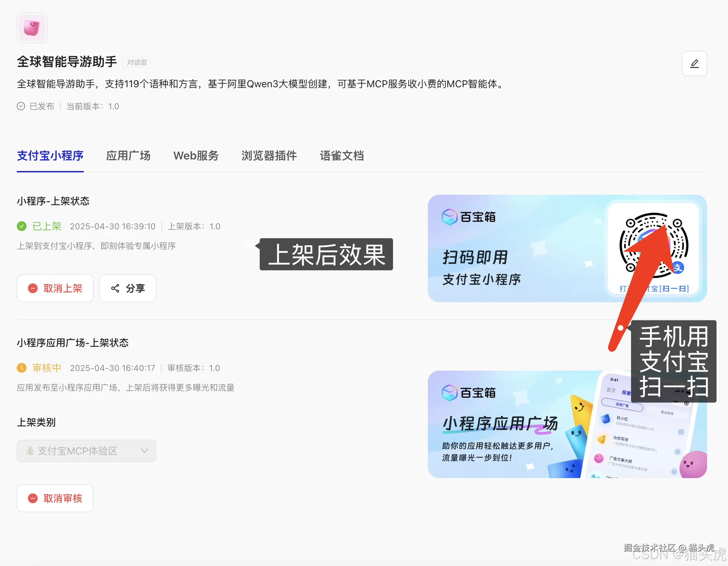Open the 上架类别 selection list

pos(86,451)
